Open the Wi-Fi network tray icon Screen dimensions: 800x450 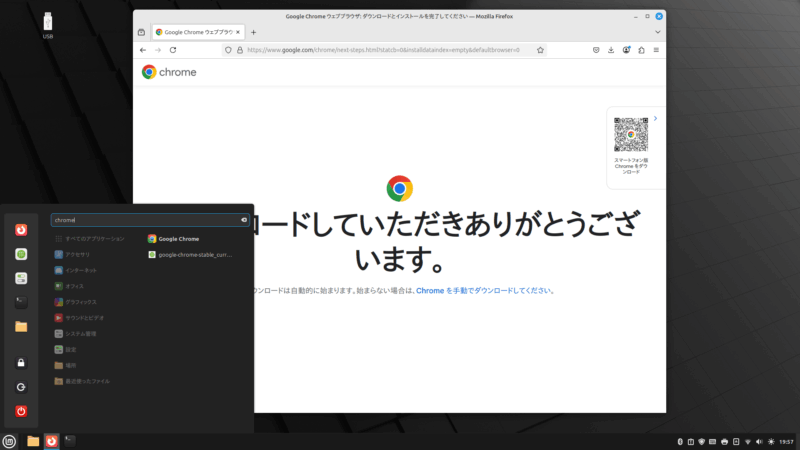[748, 442]
